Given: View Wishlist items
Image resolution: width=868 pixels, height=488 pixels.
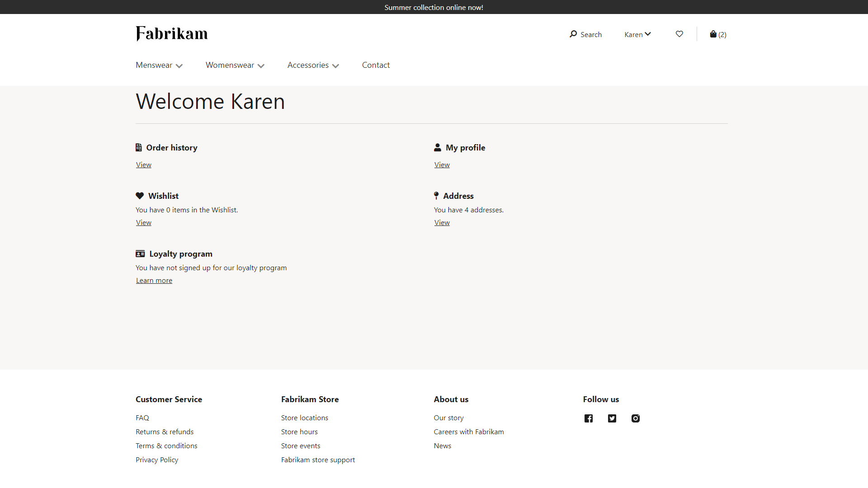Looking at the screenshot, I should pos(143,222).
